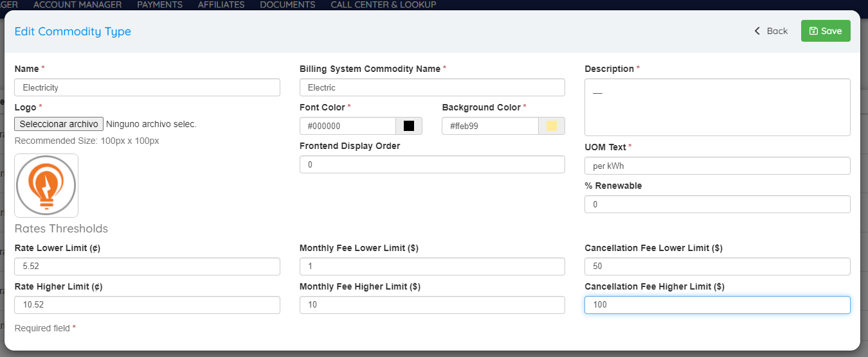The image size is (868, 357).
Task: Click the Edit Commodity Type heading
Action: pyautogui.click(x=73, y=31)
